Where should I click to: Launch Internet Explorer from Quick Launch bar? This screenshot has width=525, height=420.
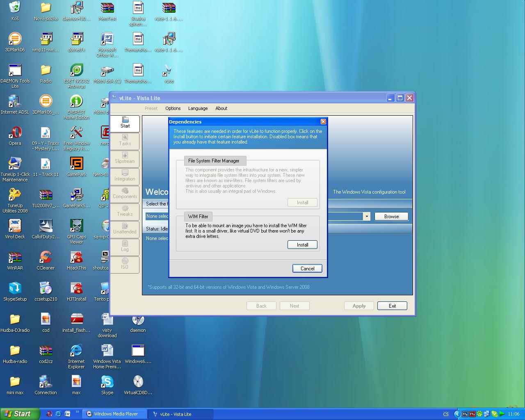coord(58,414)
